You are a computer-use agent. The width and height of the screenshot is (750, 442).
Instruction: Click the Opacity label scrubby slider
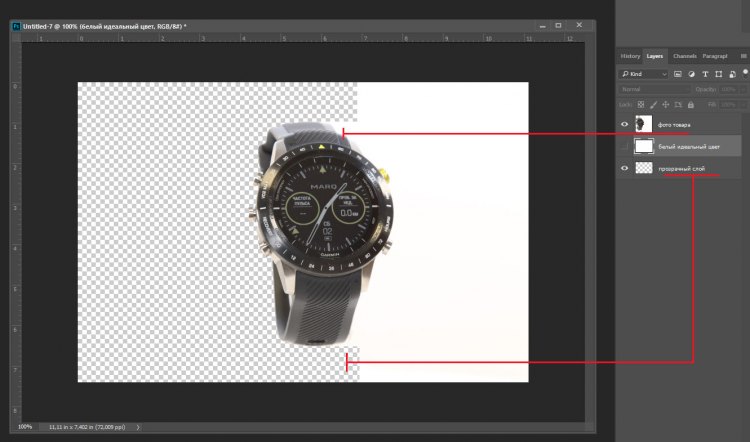[705, 89]
